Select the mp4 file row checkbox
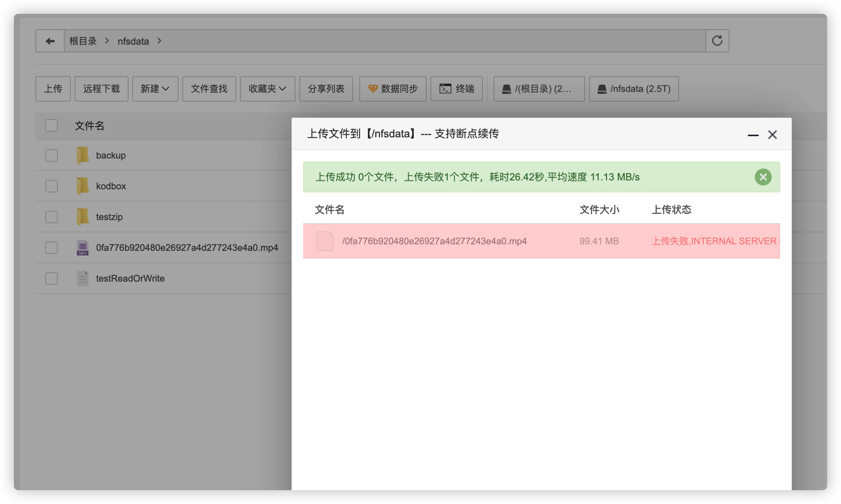The width and height of the screenshot is (841, 504). tap(52, 248)
